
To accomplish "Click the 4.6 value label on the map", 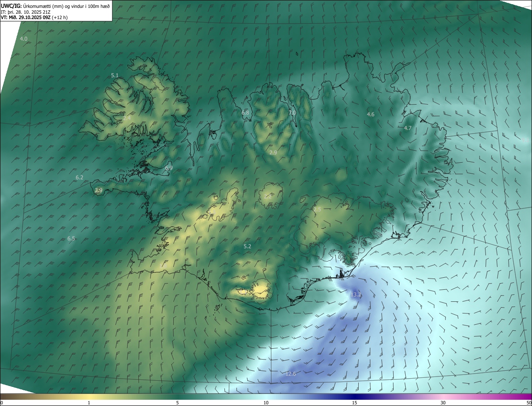I will tap(370, 114).
